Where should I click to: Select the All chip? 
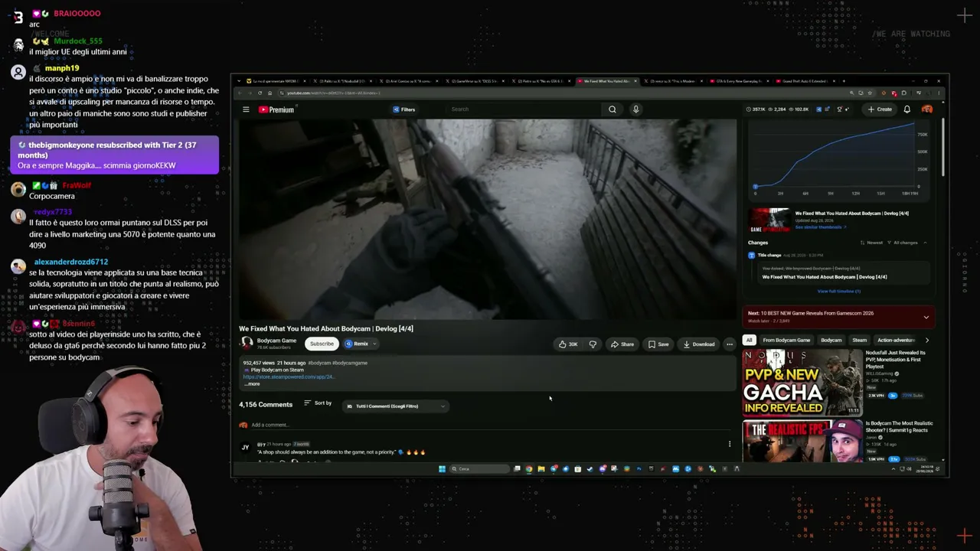pos(749,341)
